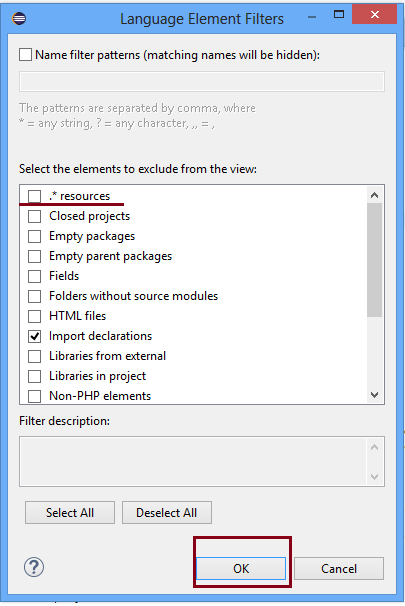Select the Non-PHP elements checkbox
The image size is (405, 606).
coord(34,396)
